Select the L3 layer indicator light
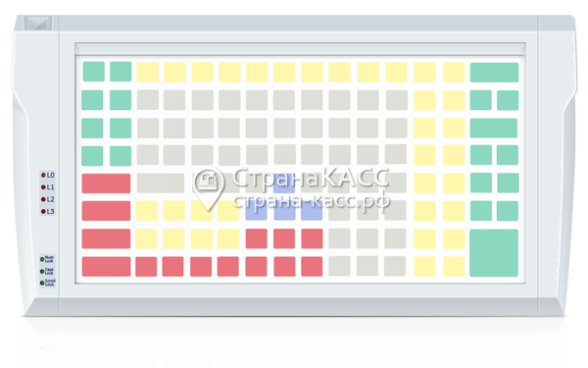This screenshot has height=368, width=588. pos(43,211)
